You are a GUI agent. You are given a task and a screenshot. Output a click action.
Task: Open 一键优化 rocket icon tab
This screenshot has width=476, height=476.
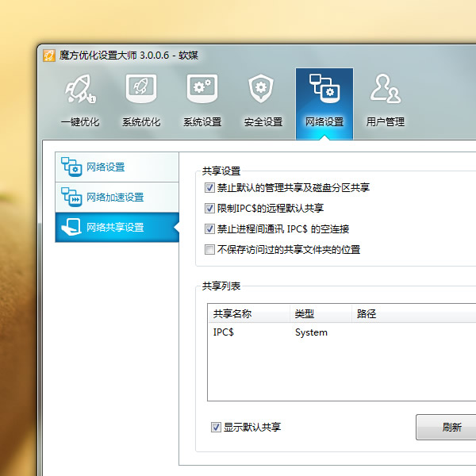point(80,89)
